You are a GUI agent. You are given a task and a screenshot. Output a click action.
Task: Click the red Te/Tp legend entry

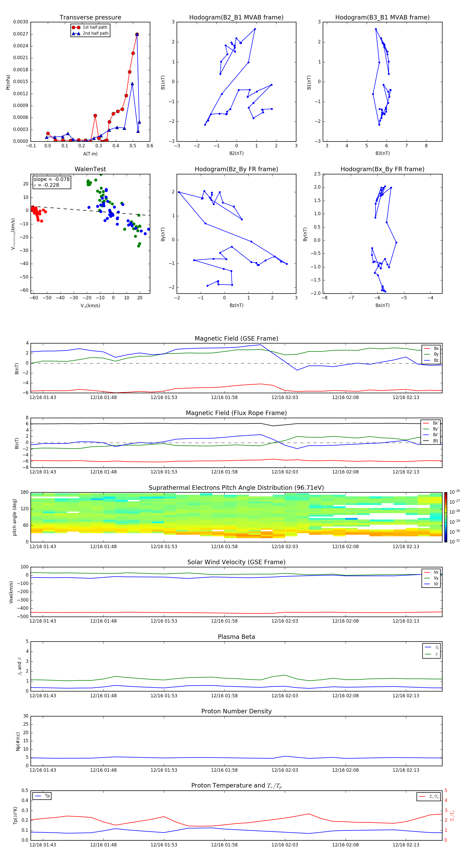tap(429, 796)
